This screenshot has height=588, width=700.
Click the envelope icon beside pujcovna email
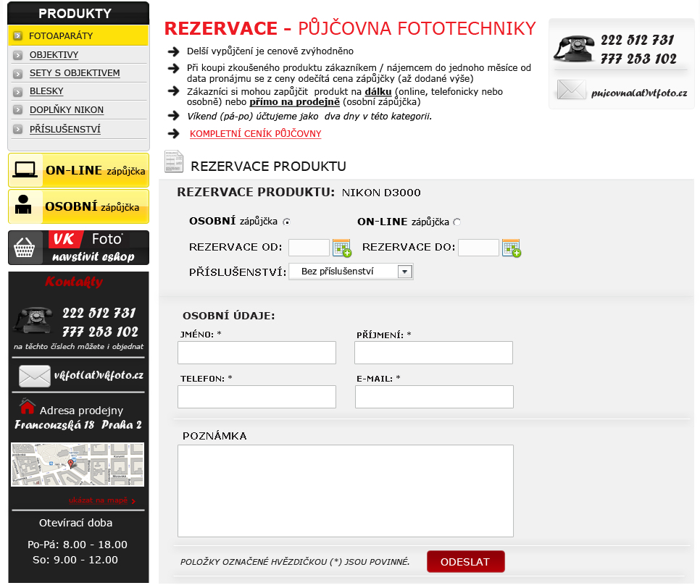pos(571,91)
